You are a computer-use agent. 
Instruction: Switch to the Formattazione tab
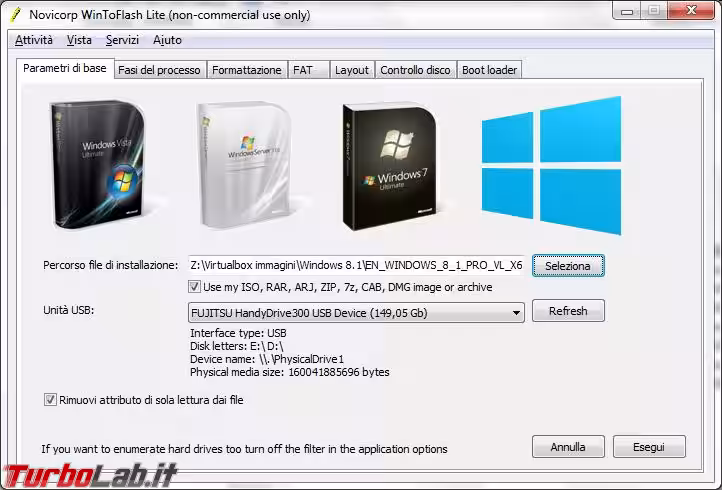(247, 70)
